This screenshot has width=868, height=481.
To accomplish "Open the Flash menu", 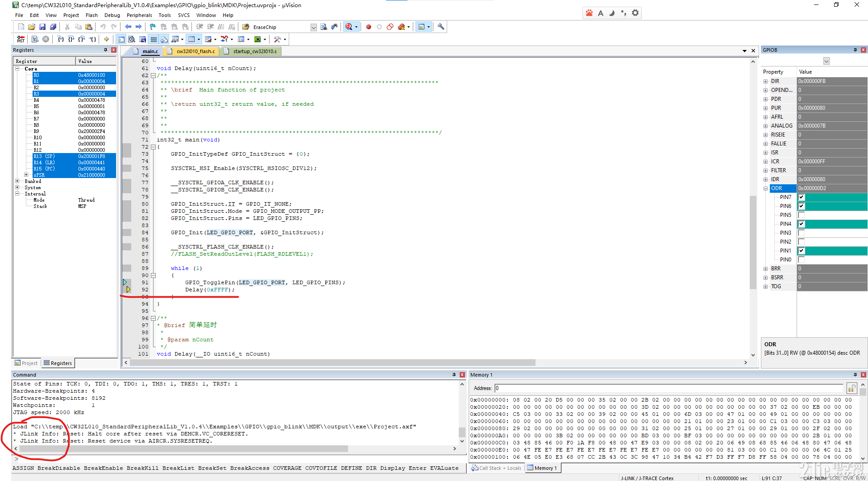I will click(x=91, y=15).
